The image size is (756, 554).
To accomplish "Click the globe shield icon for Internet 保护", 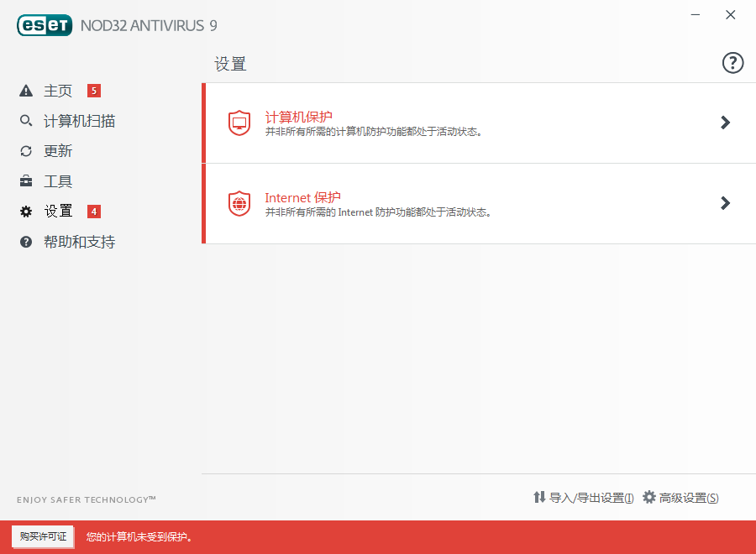I will click(239, 203).
